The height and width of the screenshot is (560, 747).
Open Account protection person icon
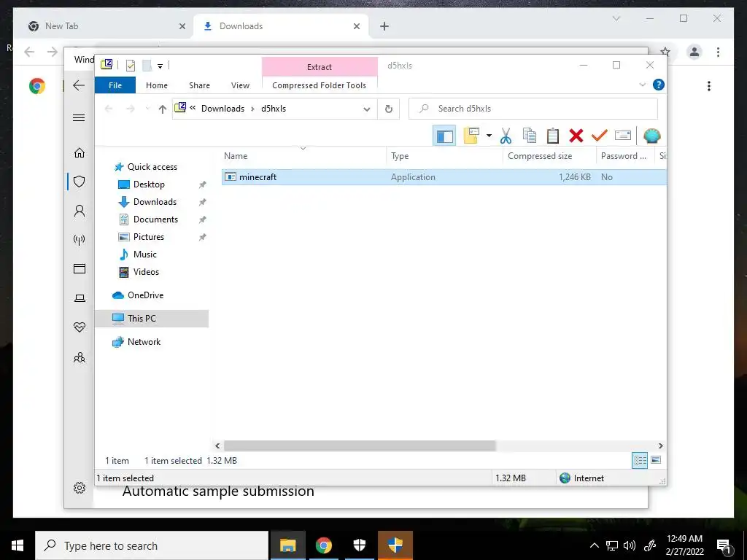pos(79,211)
